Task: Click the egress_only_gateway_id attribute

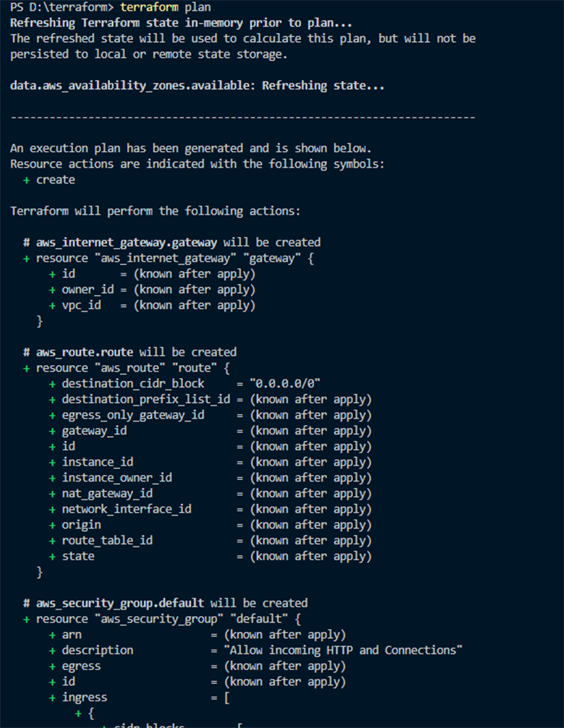Action: (133, 415)
